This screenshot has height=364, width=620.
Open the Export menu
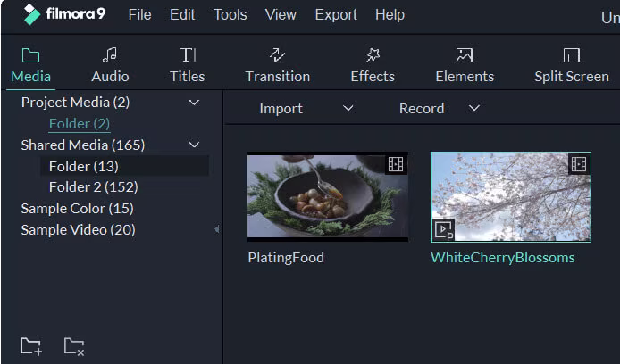336,14
